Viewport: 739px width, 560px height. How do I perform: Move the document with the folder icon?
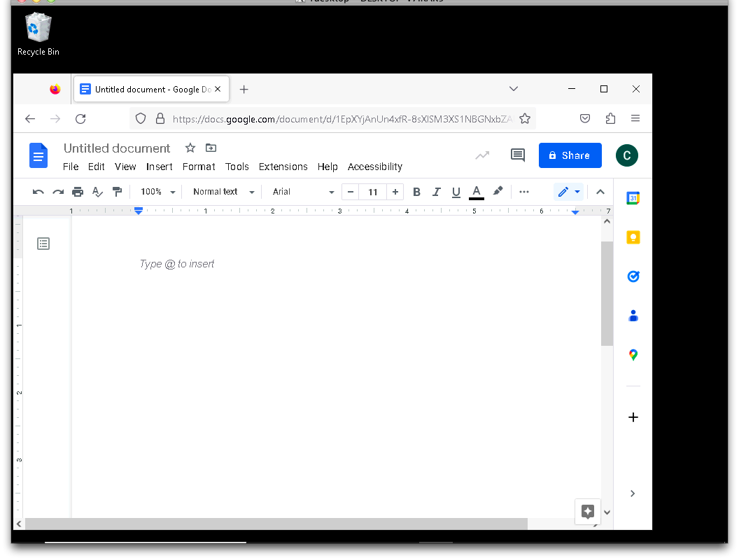(211, 148)
